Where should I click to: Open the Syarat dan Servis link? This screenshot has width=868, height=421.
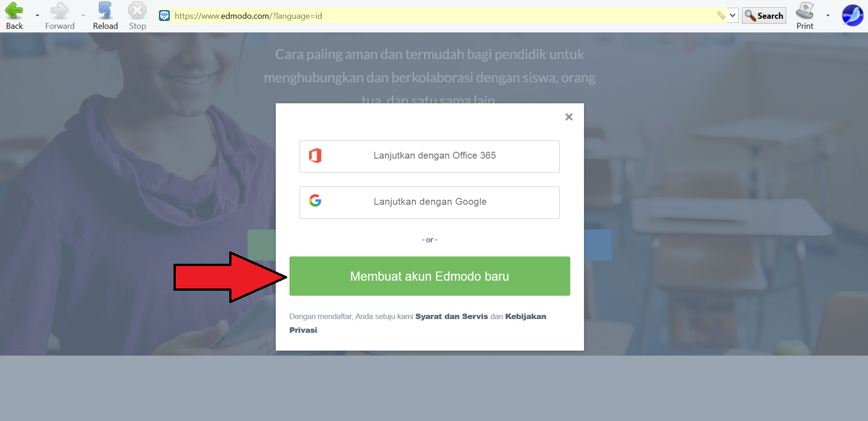click(x=451, y=316)
